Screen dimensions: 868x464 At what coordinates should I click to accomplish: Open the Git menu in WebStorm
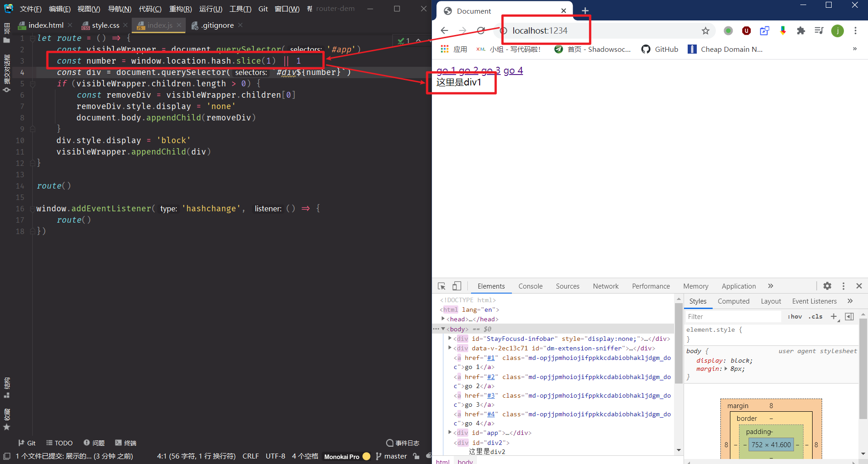click(263, 9)
